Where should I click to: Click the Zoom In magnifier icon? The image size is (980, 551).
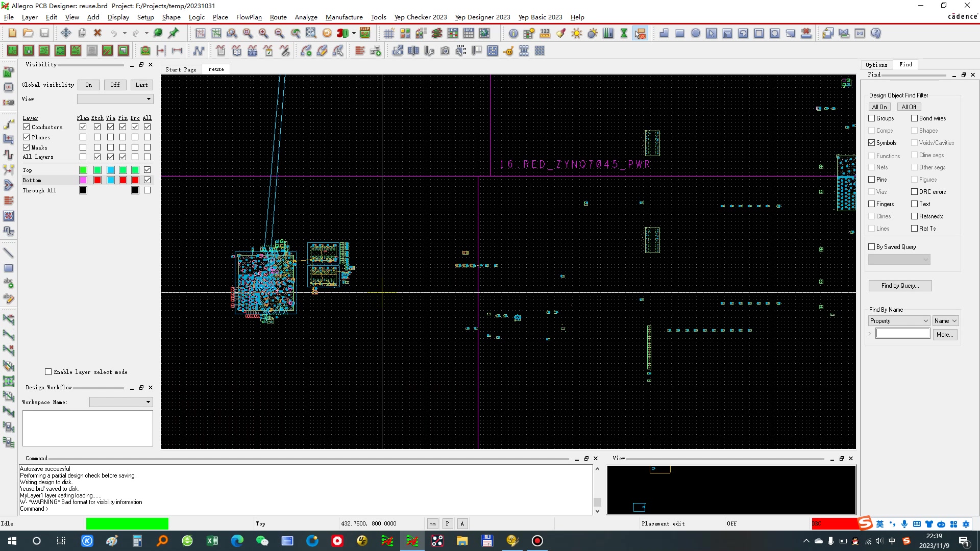pyautogui.click(x=263, y=33)
